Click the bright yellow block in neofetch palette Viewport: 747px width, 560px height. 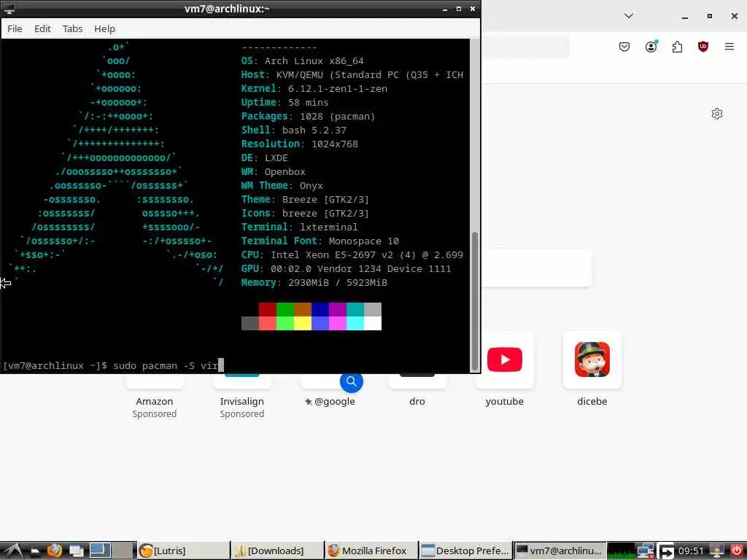303,323
